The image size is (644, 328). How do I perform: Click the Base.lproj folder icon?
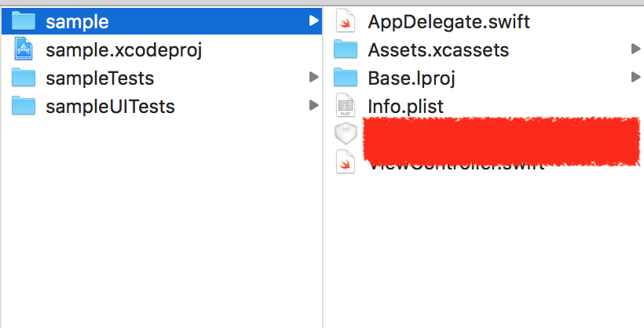point(345,78)
